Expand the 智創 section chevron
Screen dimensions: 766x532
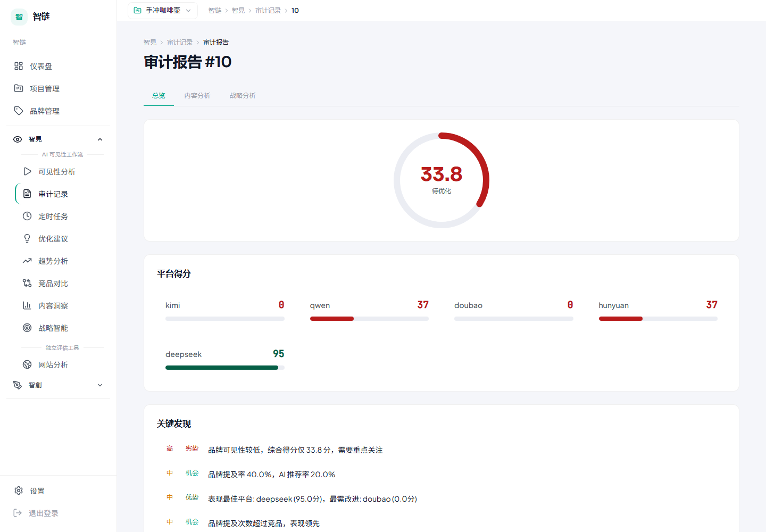(x=100, y=385)
